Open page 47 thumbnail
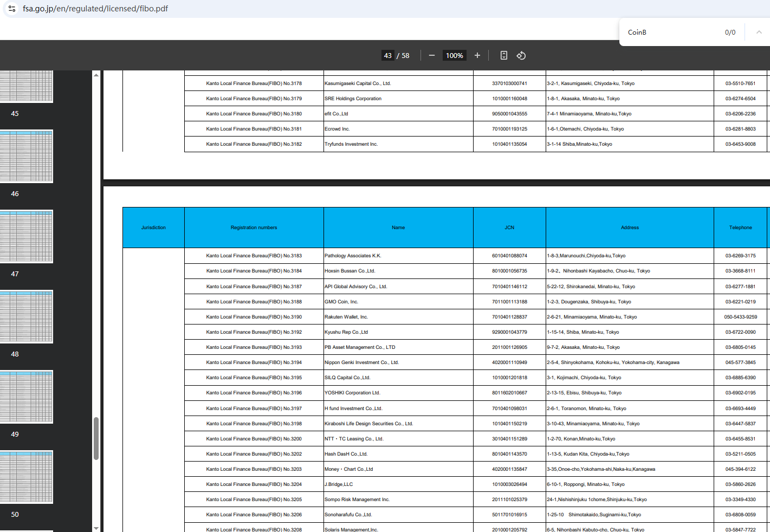 click(x=27, y=237)
